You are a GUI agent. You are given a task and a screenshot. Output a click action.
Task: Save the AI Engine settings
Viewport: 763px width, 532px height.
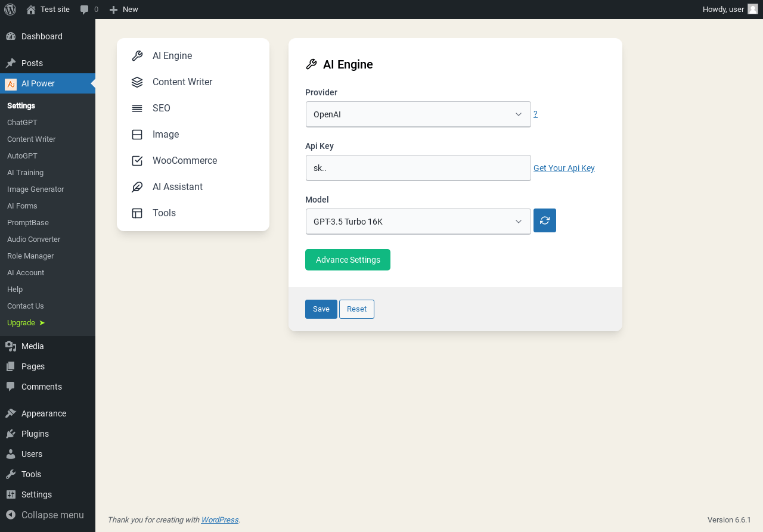[x=321, y=309]
